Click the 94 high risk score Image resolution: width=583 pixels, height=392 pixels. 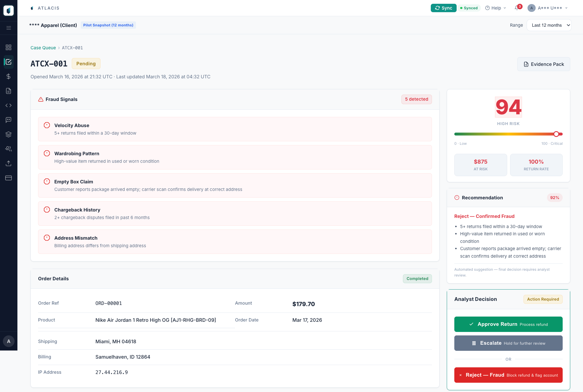click(508, 107)
